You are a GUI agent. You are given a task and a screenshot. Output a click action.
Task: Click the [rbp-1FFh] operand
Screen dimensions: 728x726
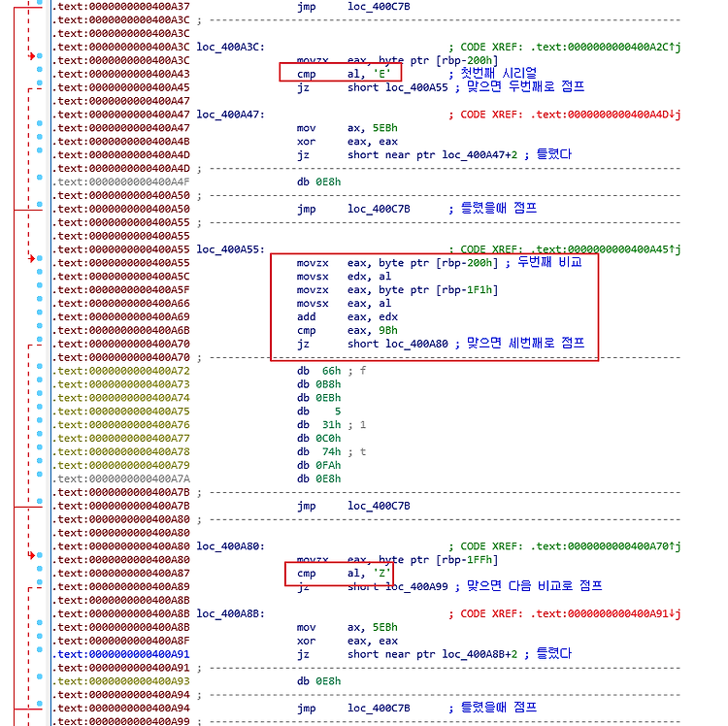[x=466, y=559]
